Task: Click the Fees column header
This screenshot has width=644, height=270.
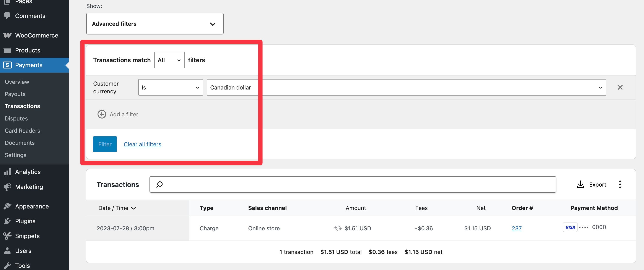Action: [x=421, y=208]
